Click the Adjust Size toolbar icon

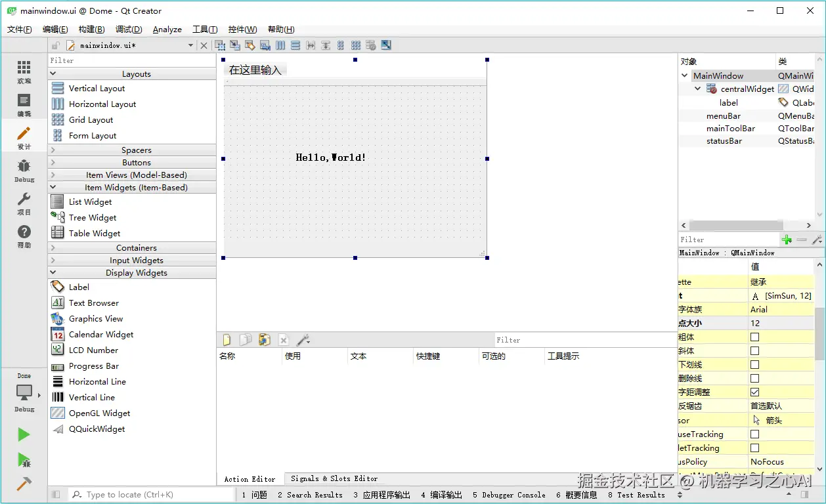pyautogui.click(x=386, y=45)
